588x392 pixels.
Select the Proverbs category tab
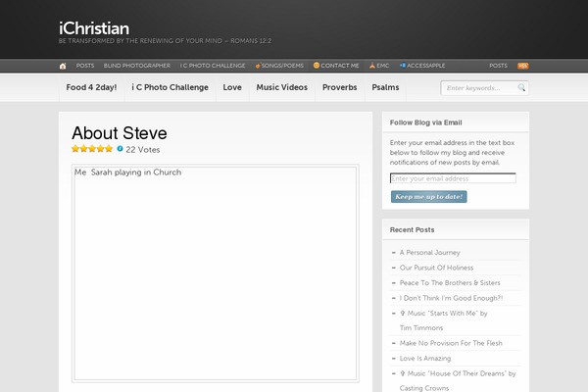(x=340, y=87)
